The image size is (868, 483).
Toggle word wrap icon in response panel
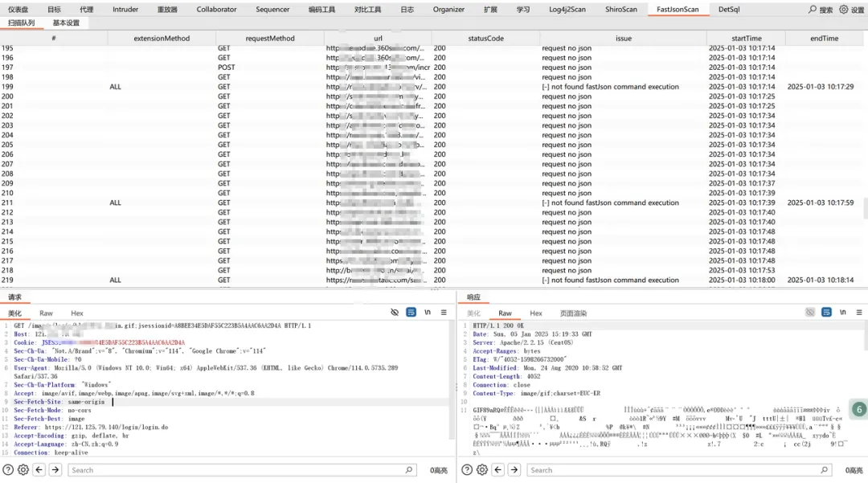[826, 313]
